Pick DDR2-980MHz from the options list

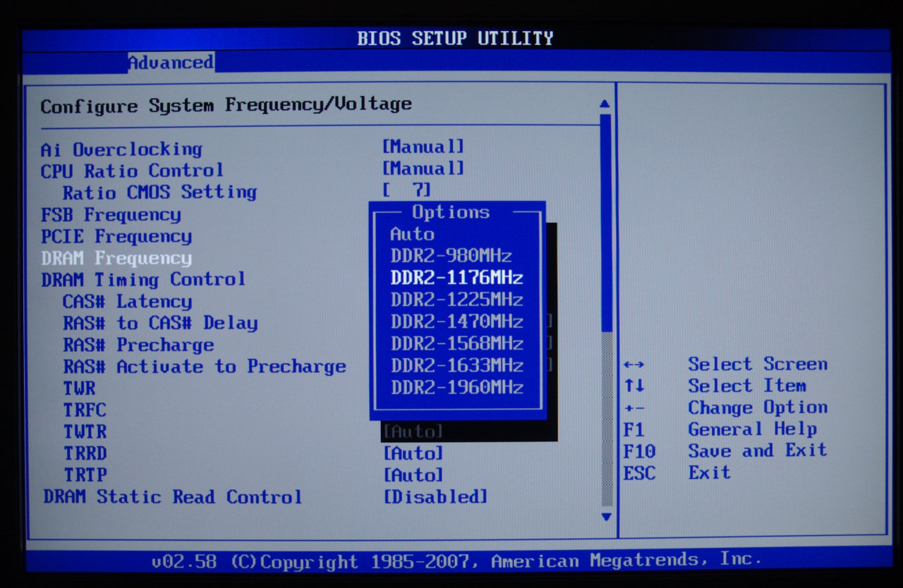coord(451,256)
